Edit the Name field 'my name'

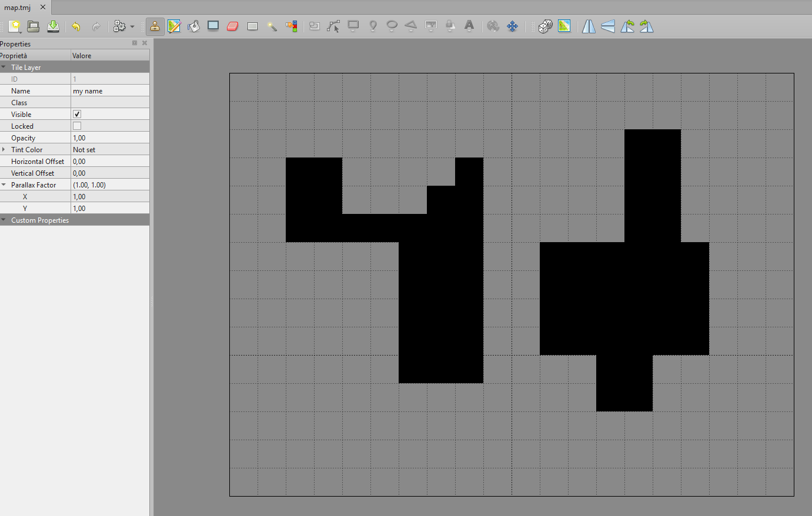[109, 91]
